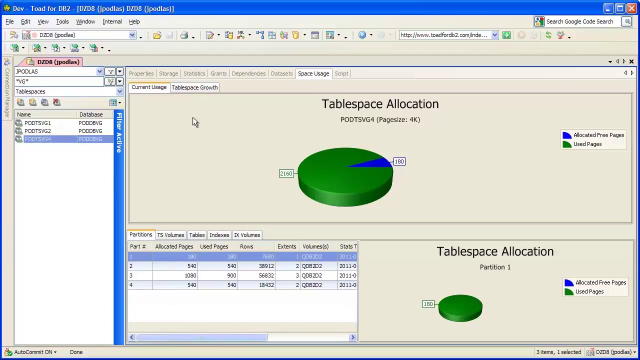Click the green object filter funnel beside *VG*
Image resolution: width=640 pixels, height=360 pixels.
pos(110,82)
